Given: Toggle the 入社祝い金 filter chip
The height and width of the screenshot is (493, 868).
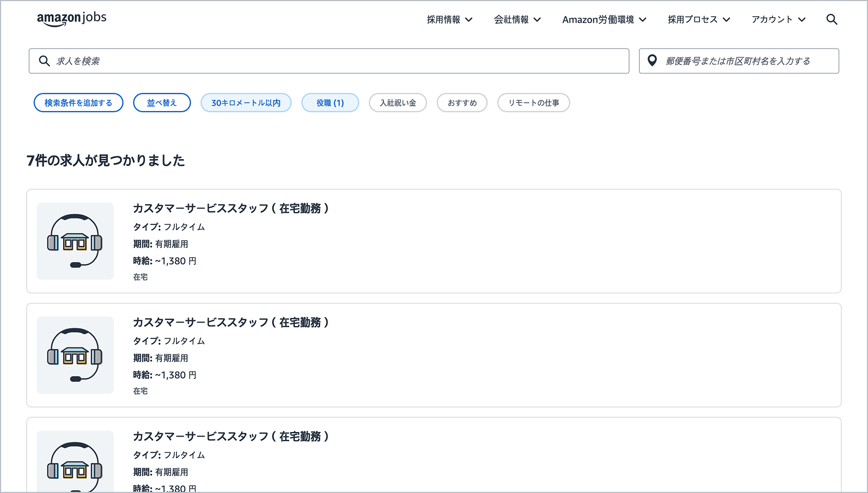Looking at the screenshot, I should tap(398, 103).
